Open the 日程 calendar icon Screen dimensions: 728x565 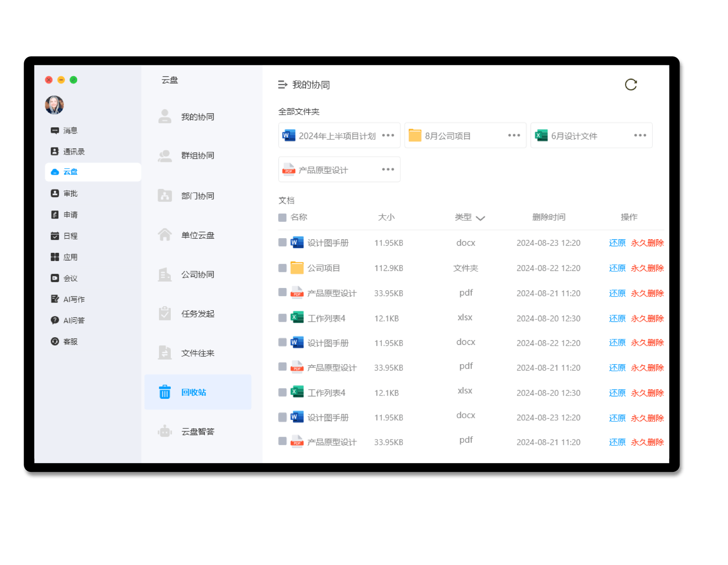pyautogui.click(x=55, y=236)
